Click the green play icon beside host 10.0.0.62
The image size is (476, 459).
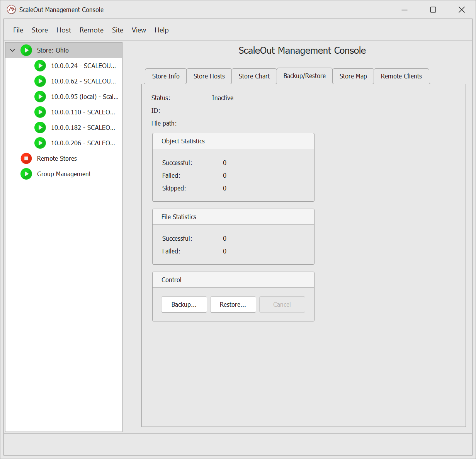tap(40, 81)
